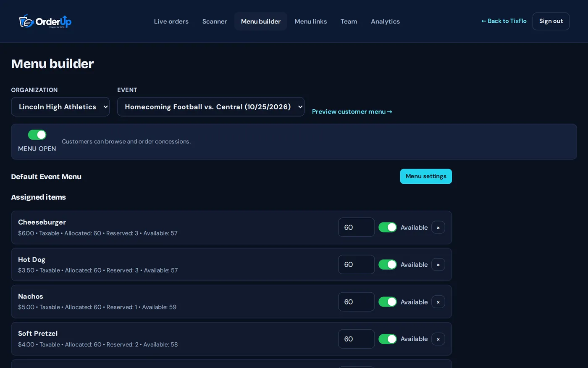Screen dimensions: 588x368
Task: Remove the Hot Dog item with the x button
Action: pyautogui.click(x=438, y=265)
